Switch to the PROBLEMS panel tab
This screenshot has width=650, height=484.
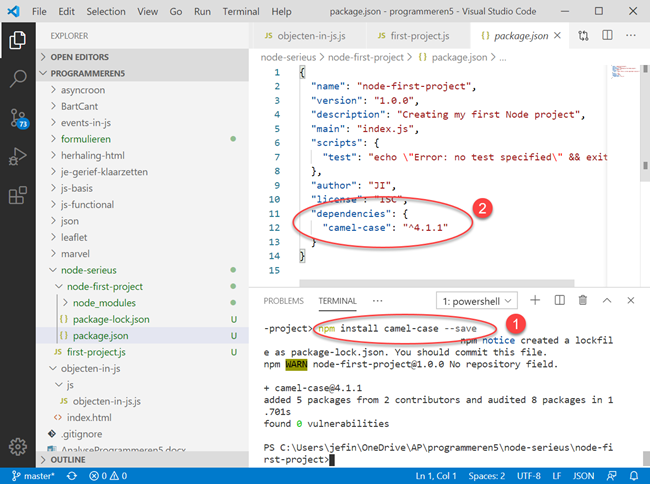[x=283, y=300]
